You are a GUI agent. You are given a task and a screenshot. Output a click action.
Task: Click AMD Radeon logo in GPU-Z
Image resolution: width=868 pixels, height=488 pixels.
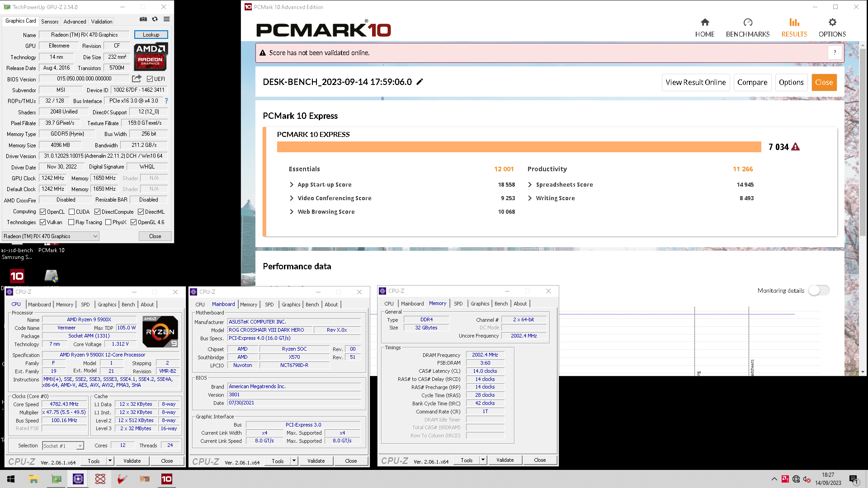click(x=151, y=56)
